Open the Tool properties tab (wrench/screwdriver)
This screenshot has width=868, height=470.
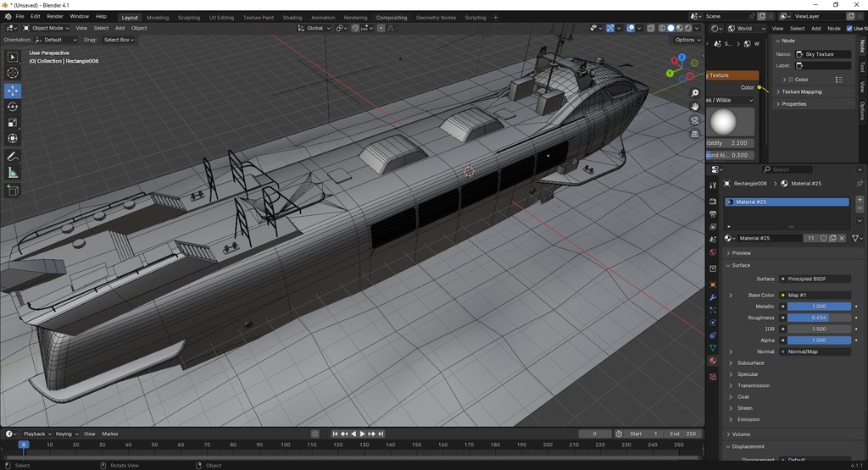[x=713, y=185]
